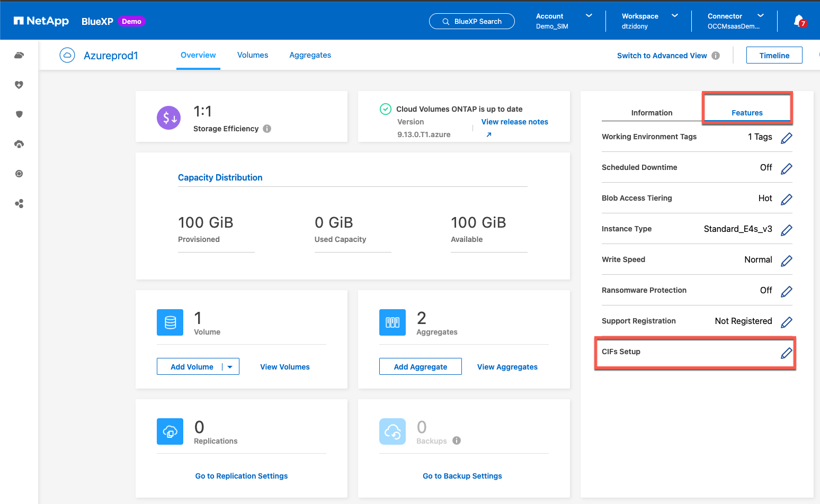The image size is (820, 504).
Task: Expand the Workspace dropdown
Action: tap(674, 16)
